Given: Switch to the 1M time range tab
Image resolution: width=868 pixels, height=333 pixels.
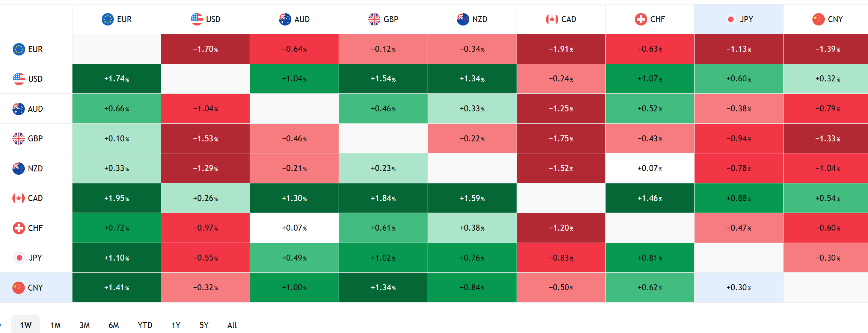Looking at the screenshot, I should coord(56,325).
